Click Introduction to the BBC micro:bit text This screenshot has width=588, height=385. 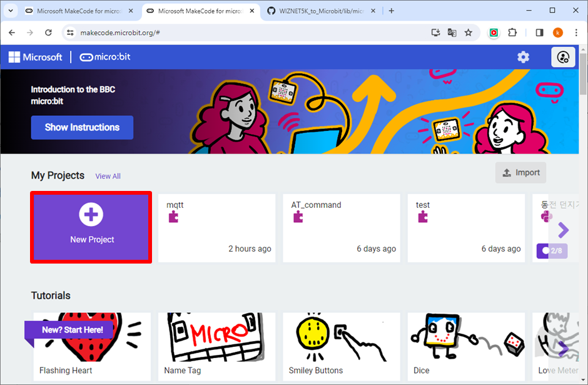[73, 95]
